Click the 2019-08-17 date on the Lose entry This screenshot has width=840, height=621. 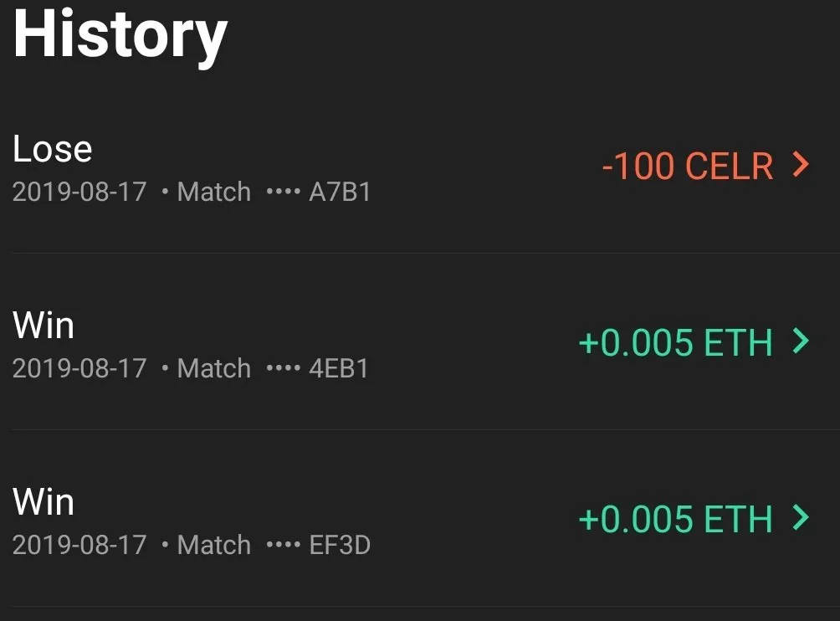click(79, 192)
